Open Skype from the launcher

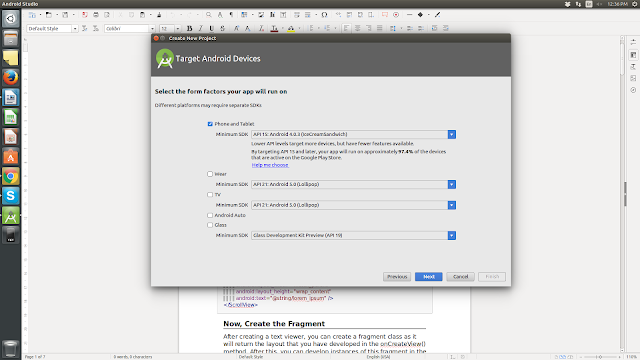coord(11,196)
